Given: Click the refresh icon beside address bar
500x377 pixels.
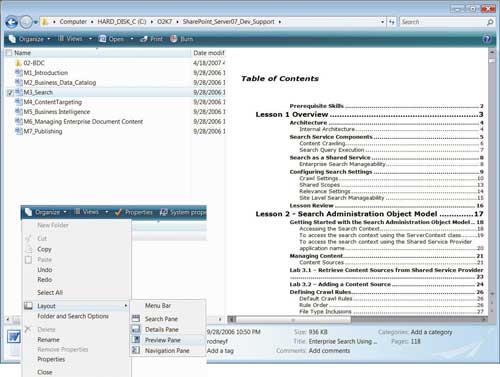Looking at the screenshot, I should pyautogui.click(x=392, y=22).
